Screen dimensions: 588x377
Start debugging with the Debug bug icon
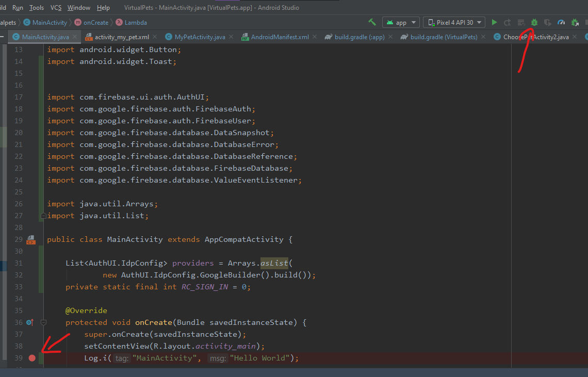click(534, 23)
